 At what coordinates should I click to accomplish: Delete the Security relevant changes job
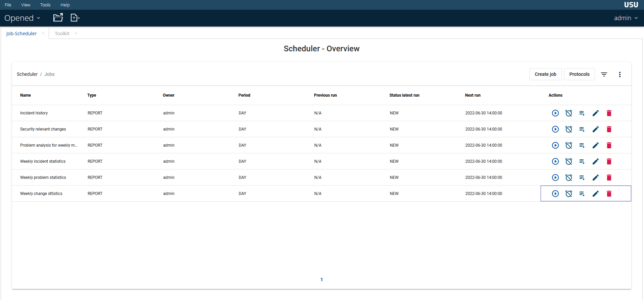[x=609, y=129]
